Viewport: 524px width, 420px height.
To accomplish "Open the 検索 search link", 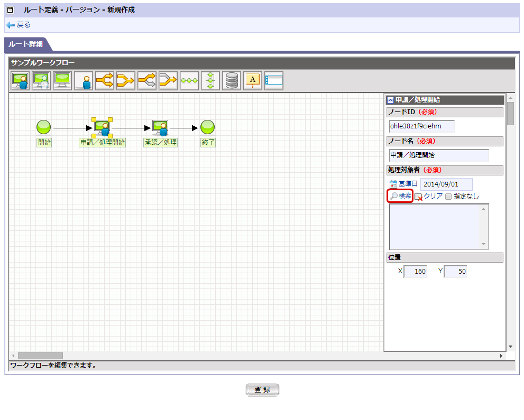I will tap(400, 196).
